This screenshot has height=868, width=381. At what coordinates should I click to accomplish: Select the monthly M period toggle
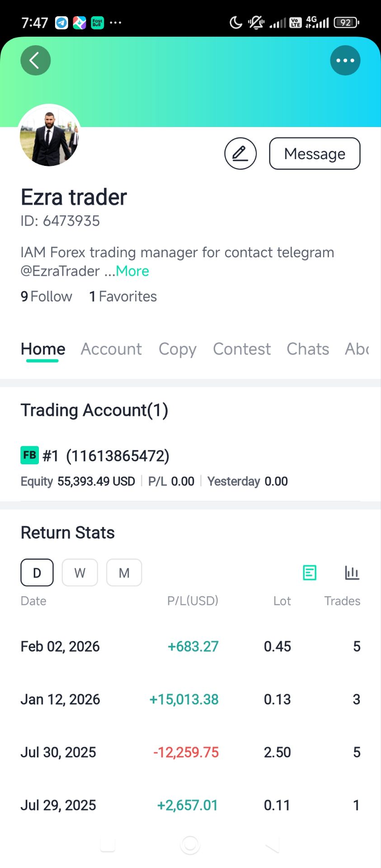[x=124, y=573]
